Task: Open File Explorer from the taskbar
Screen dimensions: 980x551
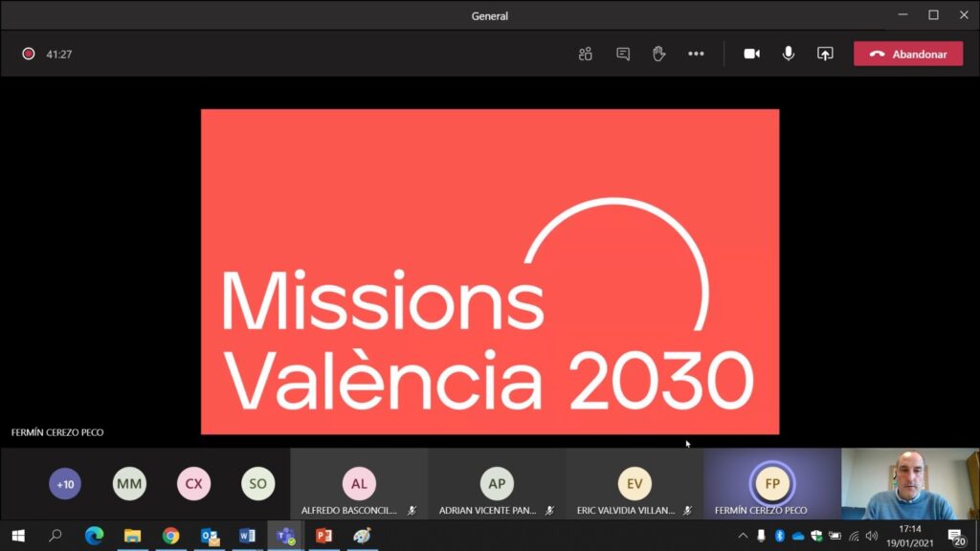Action: (x=132, y=536)
